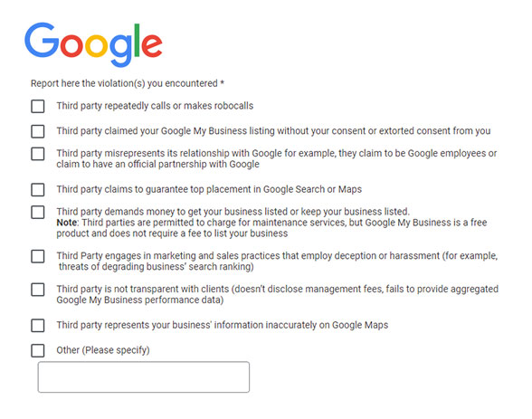Click label text about robocalls
This screenshot has width=532, height=419.
[155, 106]
